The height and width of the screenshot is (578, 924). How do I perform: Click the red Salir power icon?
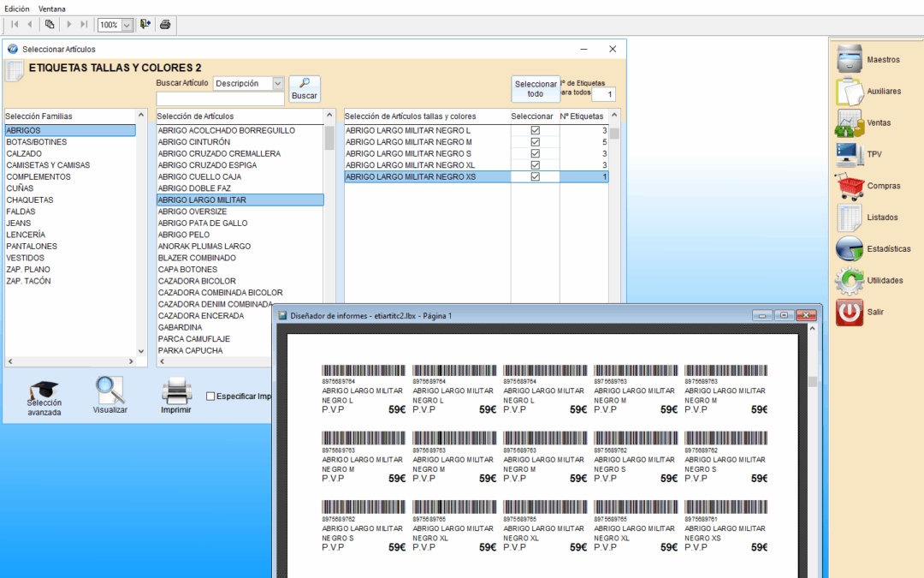pyautogui.click(x=850, y=312)
